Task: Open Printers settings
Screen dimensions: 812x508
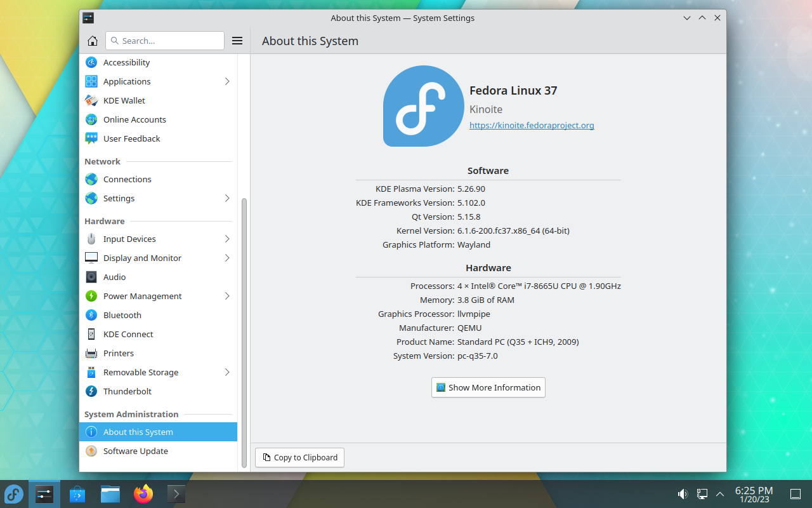Action: pyautogui.click(x=119, y=353)
